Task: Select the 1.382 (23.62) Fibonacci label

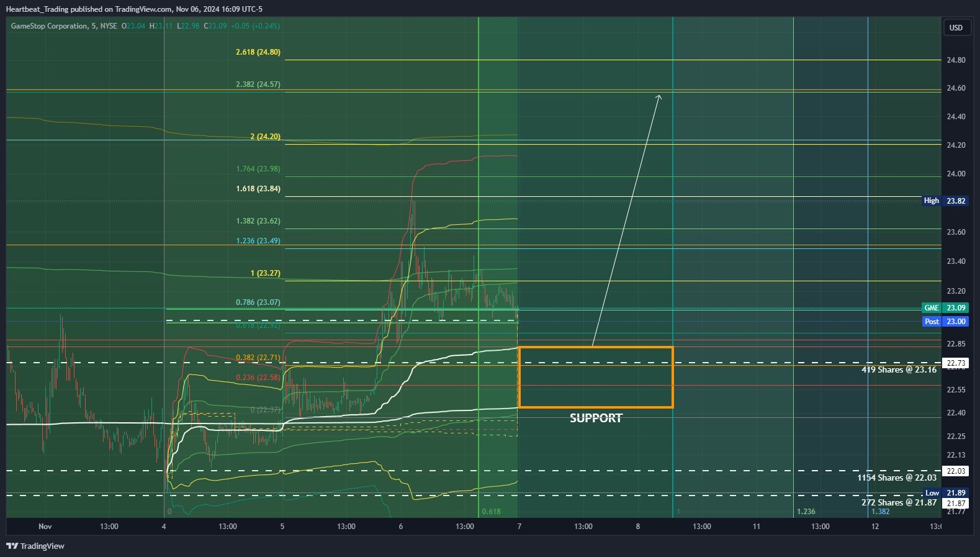Action: pyautogui.click(x=258, y=221)
